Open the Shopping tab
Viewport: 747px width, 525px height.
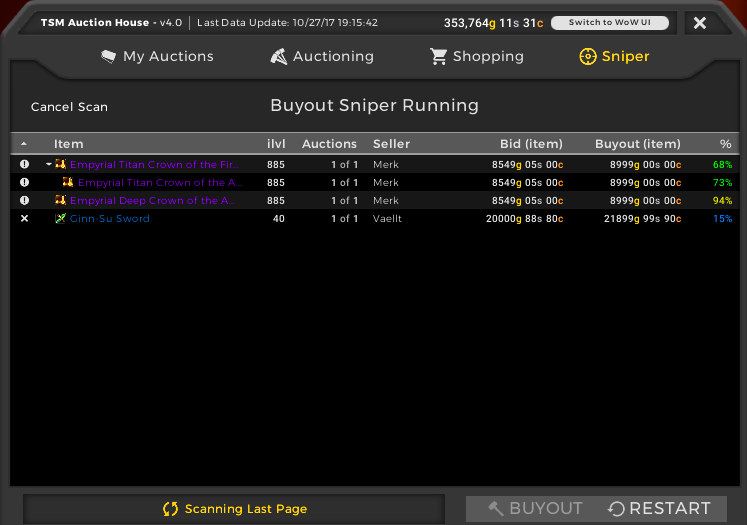pos(476,56)
